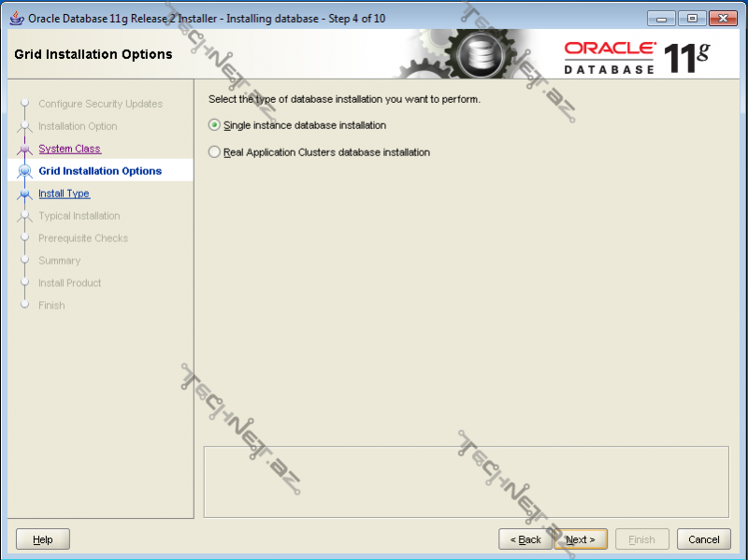This screenshot has height=560, width=748.
Task: Select the Grid Installation Options step
Action: coord(100,171)
